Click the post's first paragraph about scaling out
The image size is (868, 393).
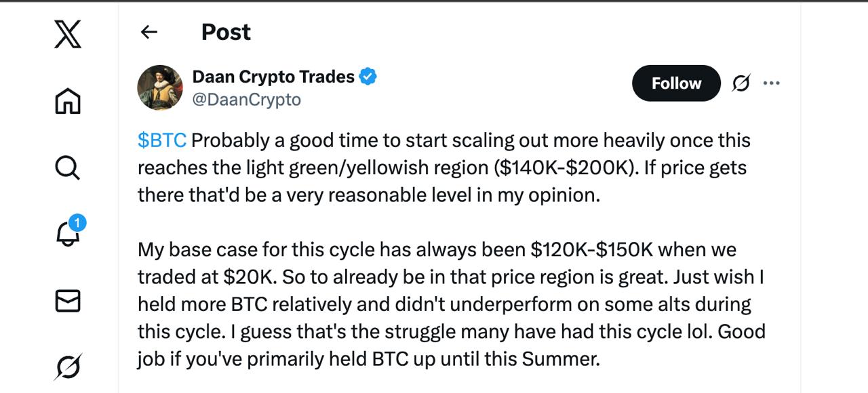tap(443, 167)
